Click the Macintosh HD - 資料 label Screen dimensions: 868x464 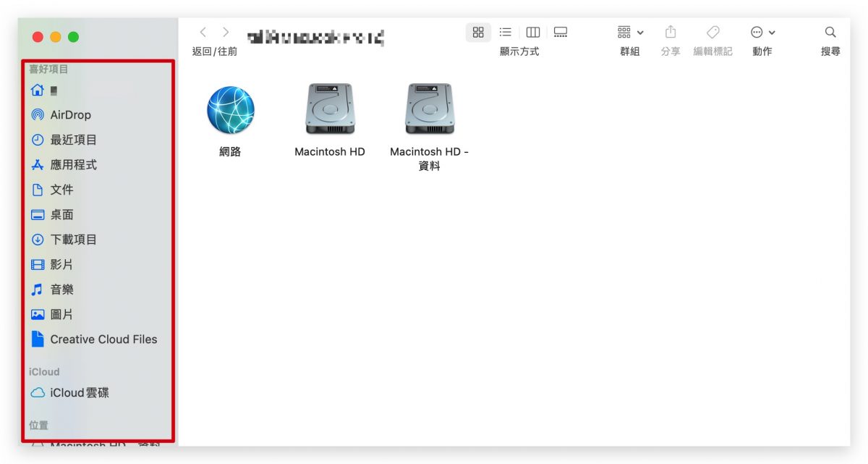coord(430,159)
